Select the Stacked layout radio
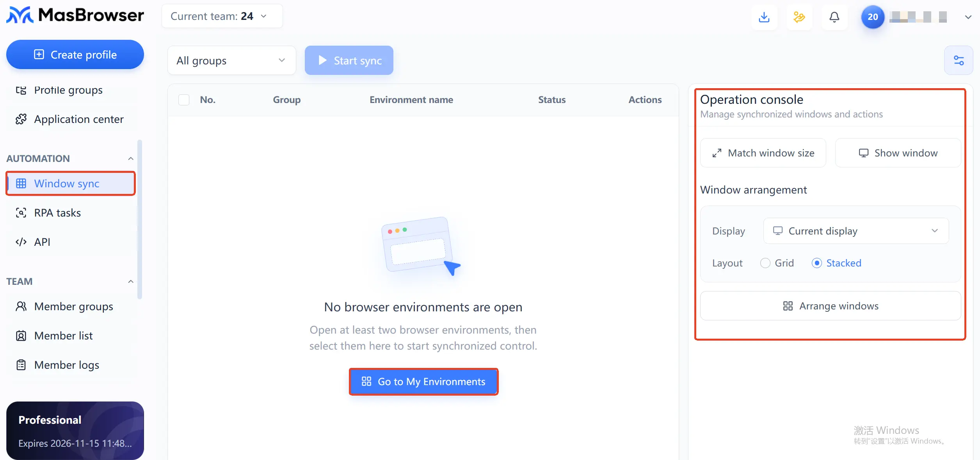Image resolution: width=980 pixels, height=460 pixels. click(816, 263)
